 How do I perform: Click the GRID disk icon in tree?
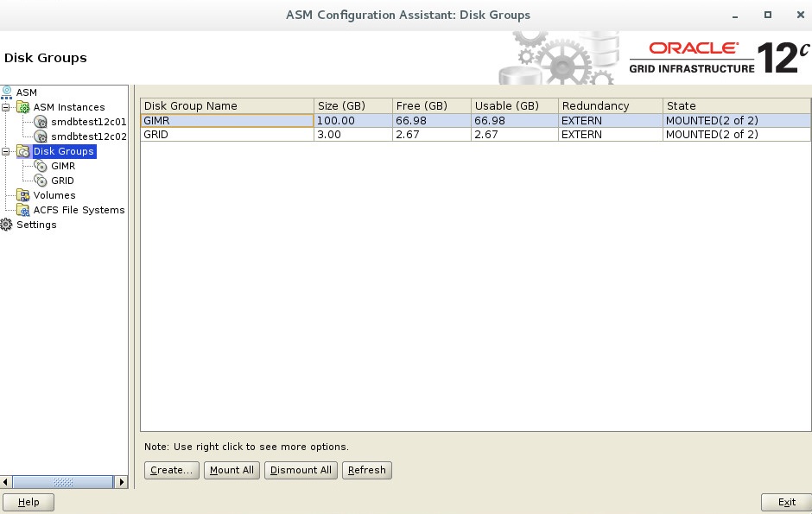click(x=41, y=181)
